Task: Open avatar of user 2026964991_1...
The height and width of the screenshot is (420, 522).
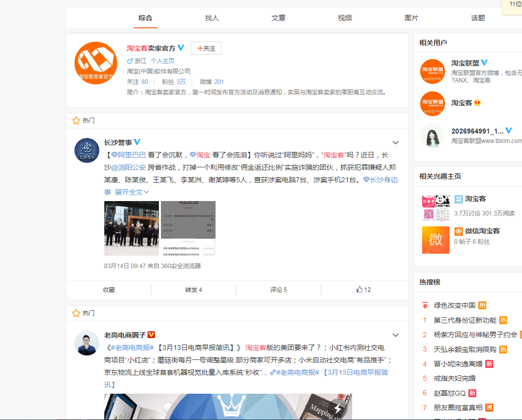Action: (433, 136)
